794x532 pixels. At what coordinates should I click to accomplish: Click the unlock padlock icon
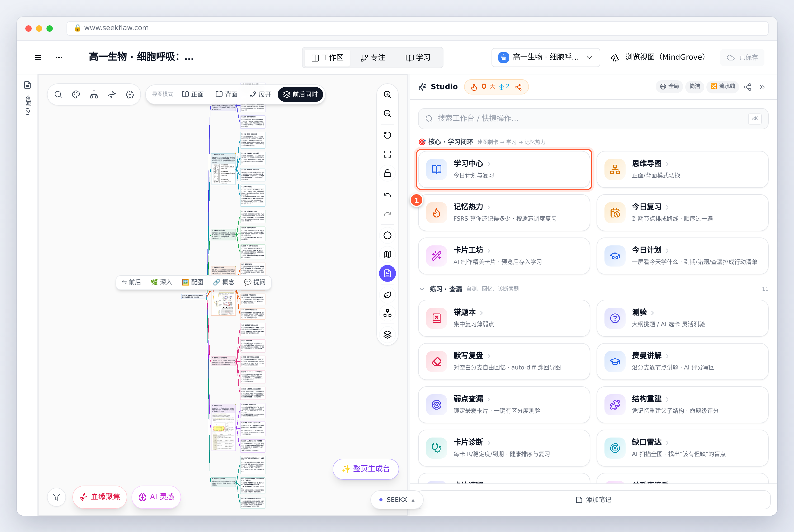[x=387, y=173]
